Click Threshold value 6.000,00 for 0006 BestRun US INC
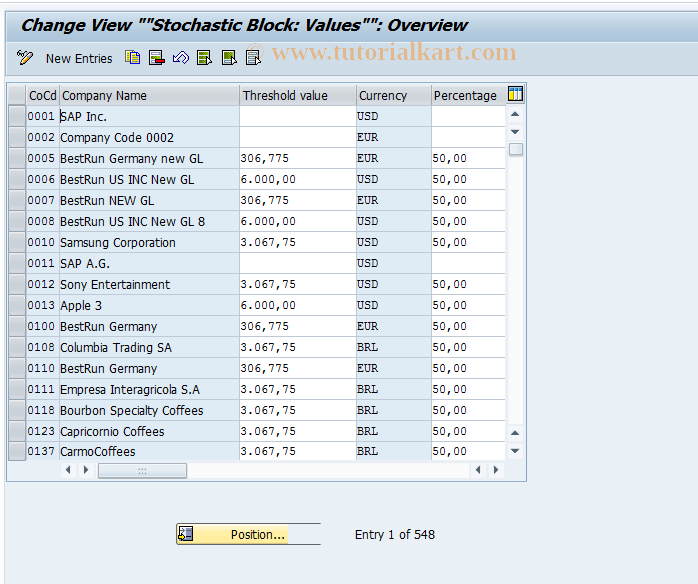698x584 pixels. pos(298,179)
